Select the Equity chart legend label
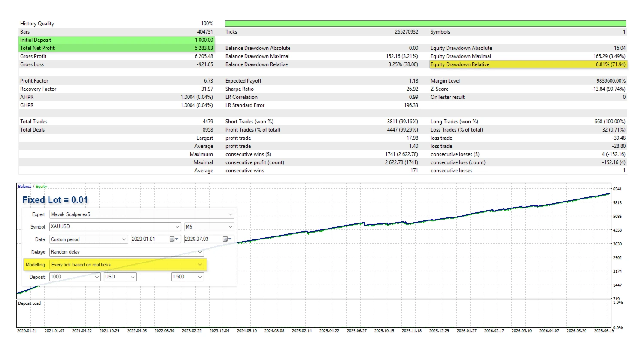 point(41,187)
